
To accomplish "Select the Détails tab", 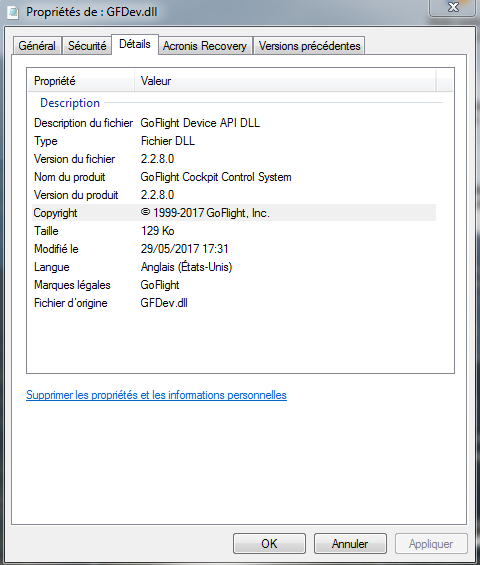I will pyautogui.click(x=135, y=44).
